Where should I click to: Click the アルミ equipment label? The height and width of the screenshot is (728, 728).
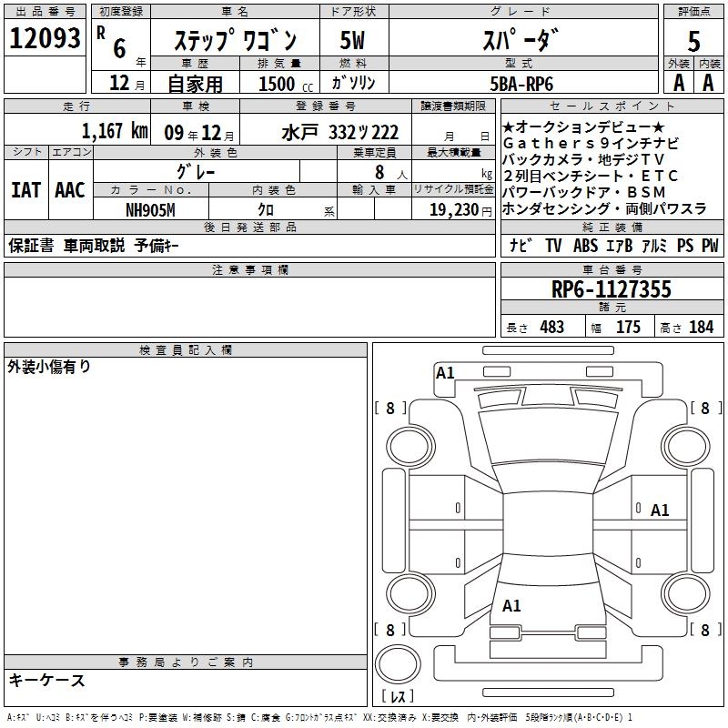point(654,245)
